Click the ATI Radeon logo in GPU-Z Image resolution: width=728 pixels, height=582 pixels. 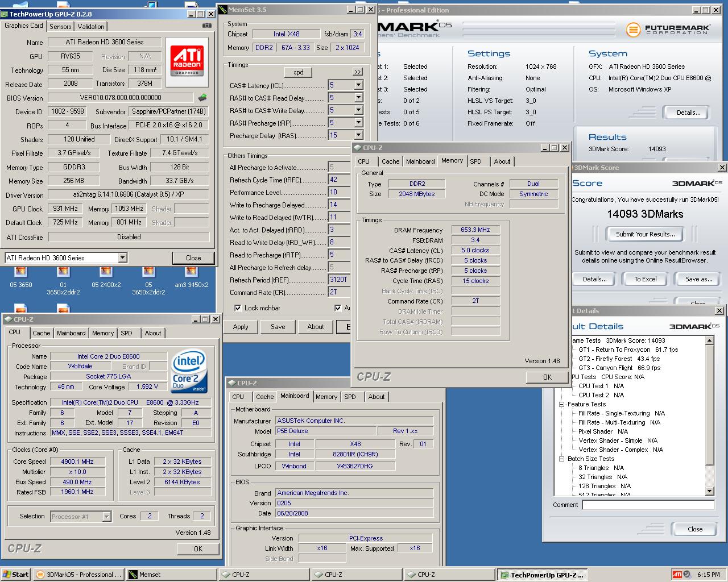coord(187,61)
